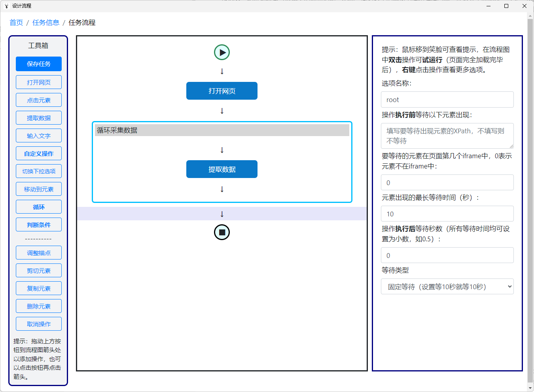Choose the 提取数据 tool from toolbox

point(38,117)
